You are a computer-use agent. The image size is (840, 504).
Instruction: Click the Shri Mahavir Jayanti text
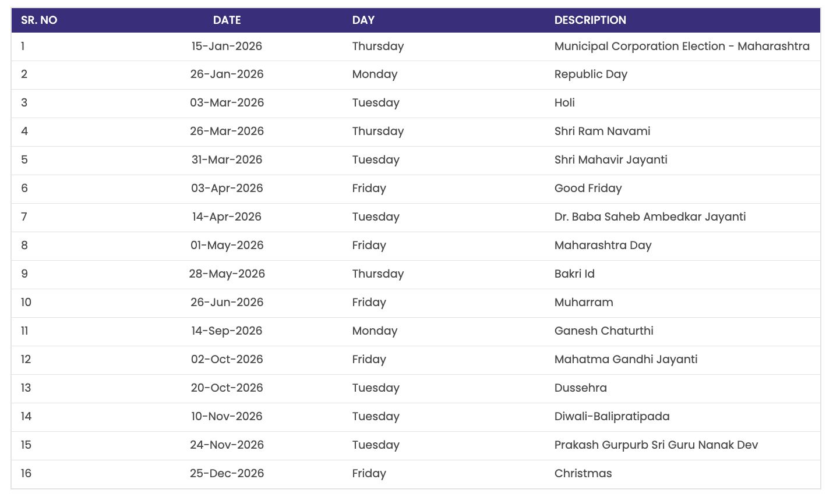pos(610,159)
